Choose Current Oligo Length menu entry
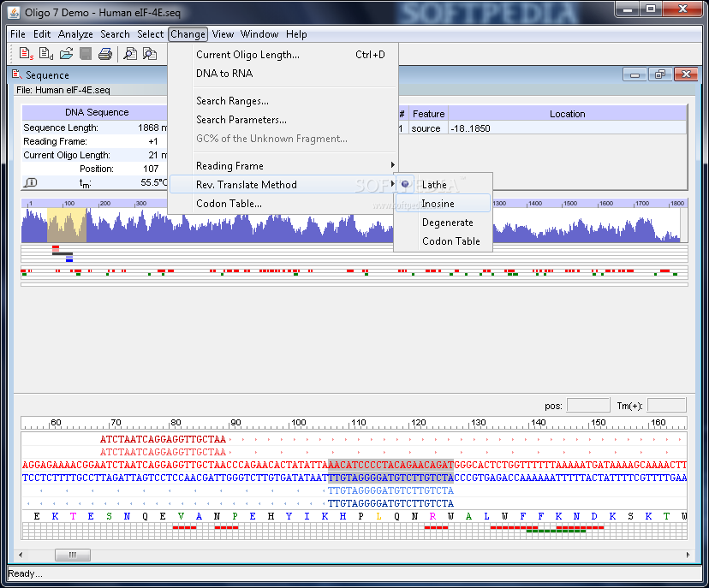The width and height of the screenshot is (709, 588). pos(283,55)
